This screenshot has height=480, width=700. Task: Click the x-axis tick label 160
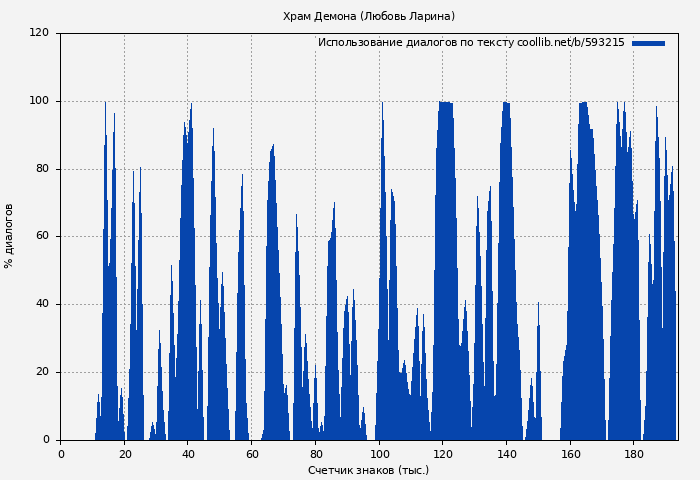[570, 454]
